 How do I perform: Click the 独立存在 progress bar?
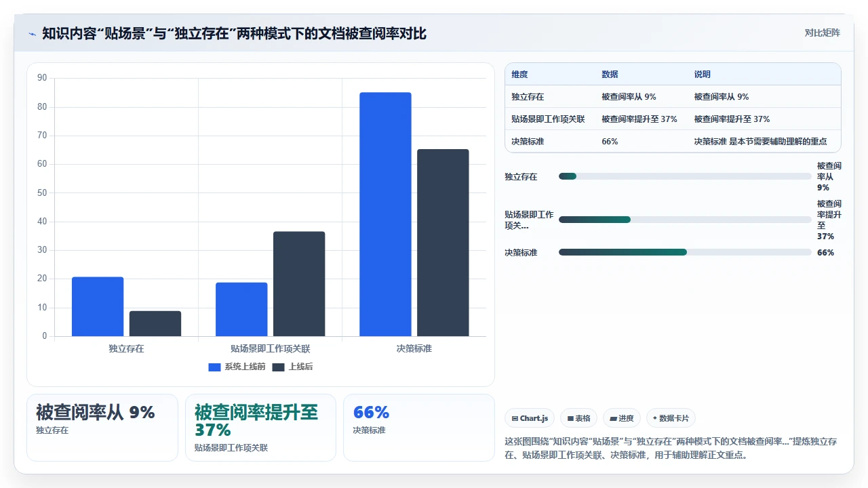685,176
